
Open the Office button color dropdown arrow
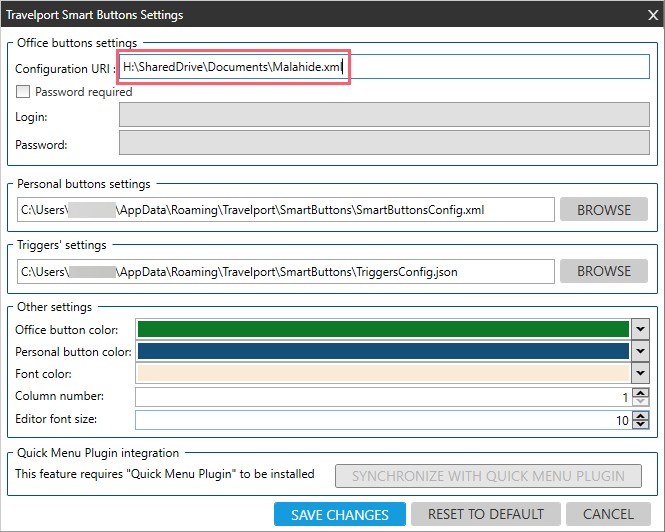[640, 329]
